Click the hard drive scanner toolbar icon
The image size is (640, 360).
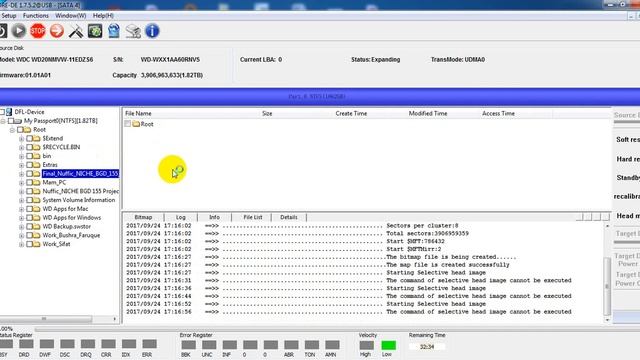[x=133, y=31]
